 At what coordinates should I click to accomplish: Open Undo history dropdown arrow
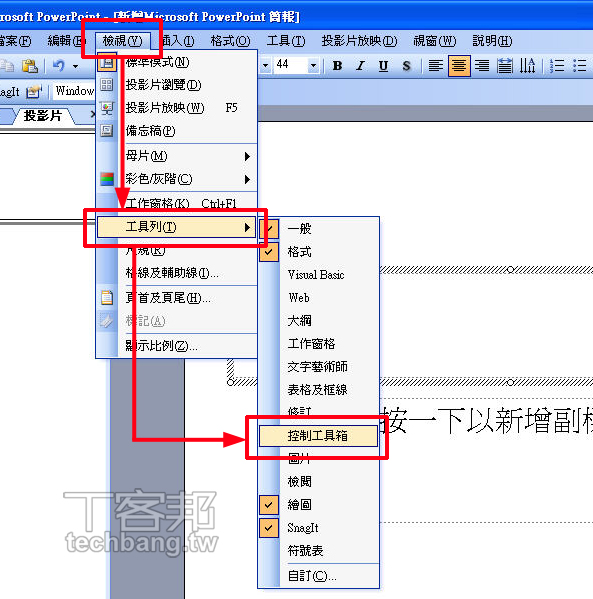(75, 66)
